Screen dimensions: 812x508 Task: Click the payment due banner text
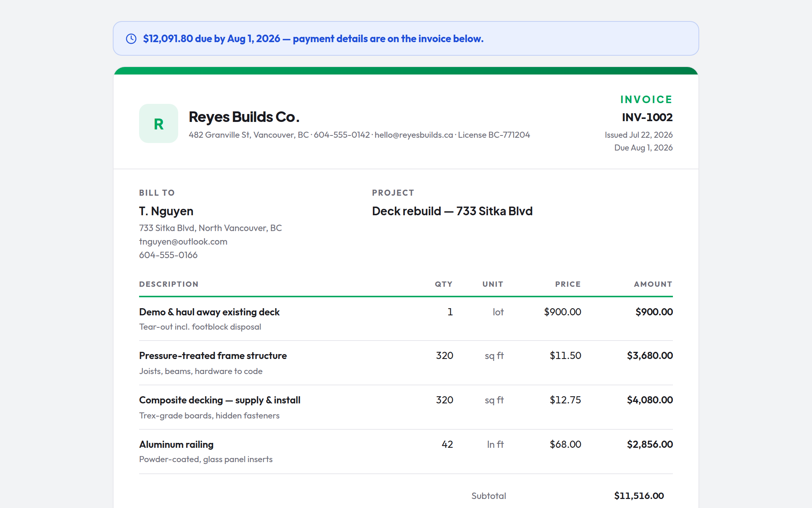pyautogui.click(x=313, y=39)
